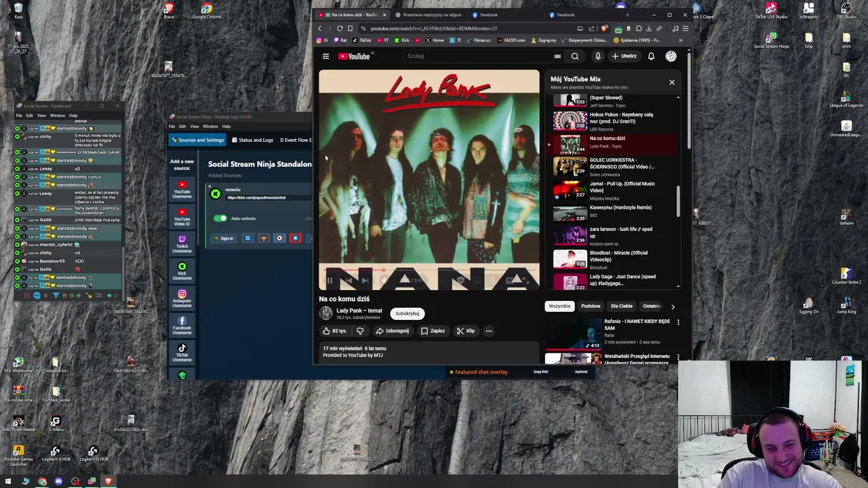Open File menu in Social Stream Dashboard

pos(19,115)
